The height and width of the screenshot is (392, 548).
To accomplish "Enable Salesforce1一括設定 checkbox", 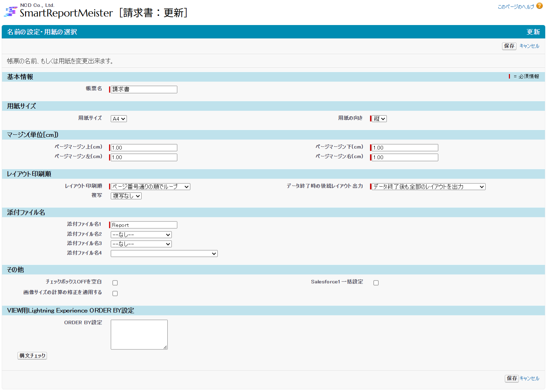I will 376,283.
